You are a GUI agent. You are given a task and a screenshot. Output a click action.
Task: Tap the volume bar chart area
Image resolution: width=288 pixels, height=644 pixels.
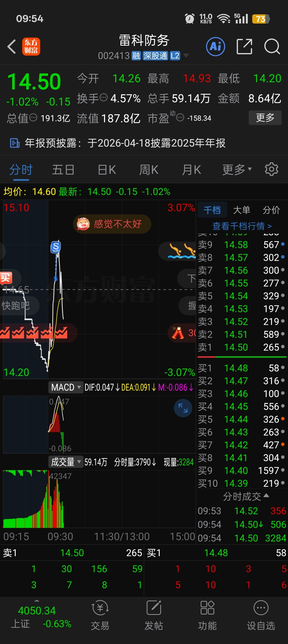[x=99, y=499]
